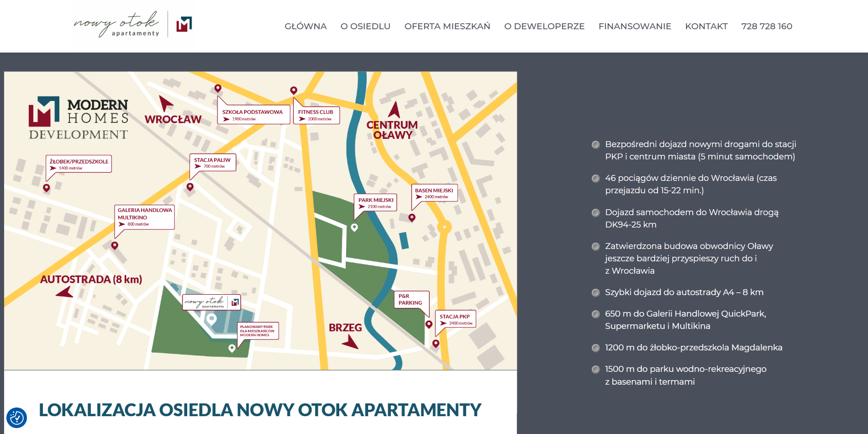Open the GŁÓWNA menu item
This screenshot has height=434, width=868.
pos(305,26)
